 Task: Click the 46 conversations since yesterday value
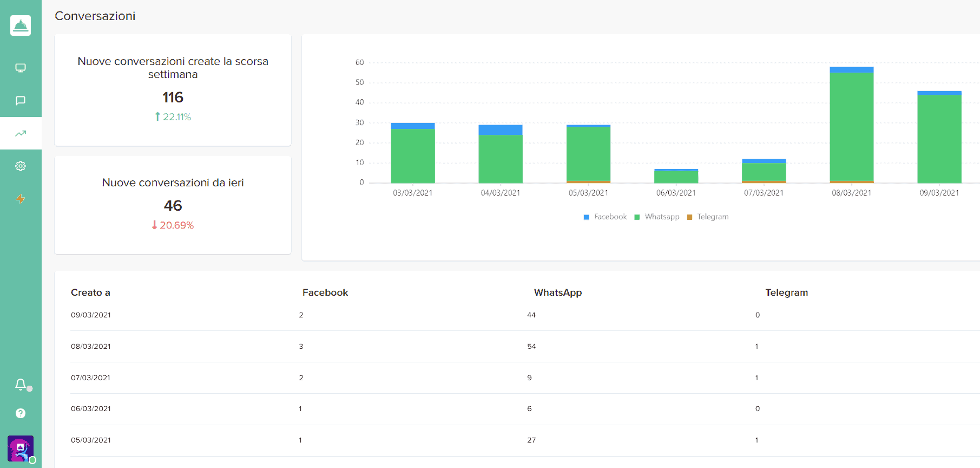pyautogui.click(x=173, y=206)
